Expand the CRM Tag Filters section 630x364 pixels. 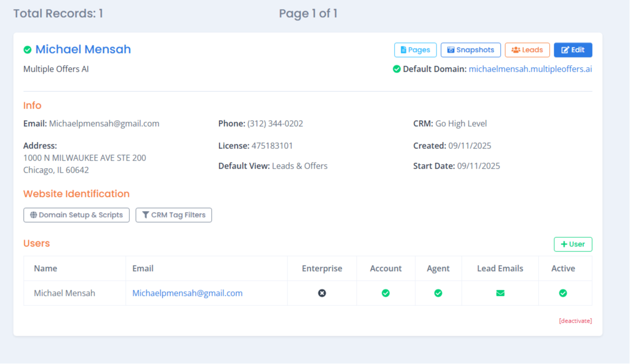[173, 215]
